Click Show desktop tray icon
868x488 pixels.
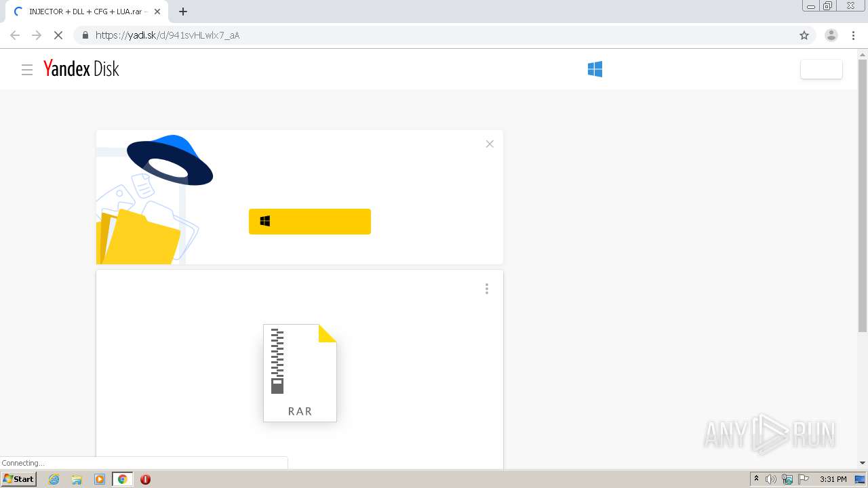pyautogui.click(x=860, y=479)
